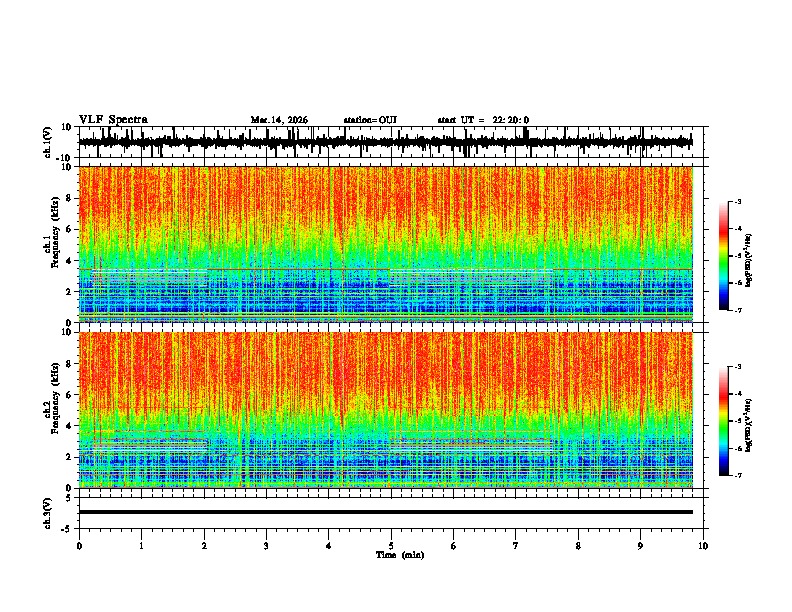Click the ch.2 color scale bar
Screen dimensions: 792x612
pyautogui.click(x=724, y=421)
